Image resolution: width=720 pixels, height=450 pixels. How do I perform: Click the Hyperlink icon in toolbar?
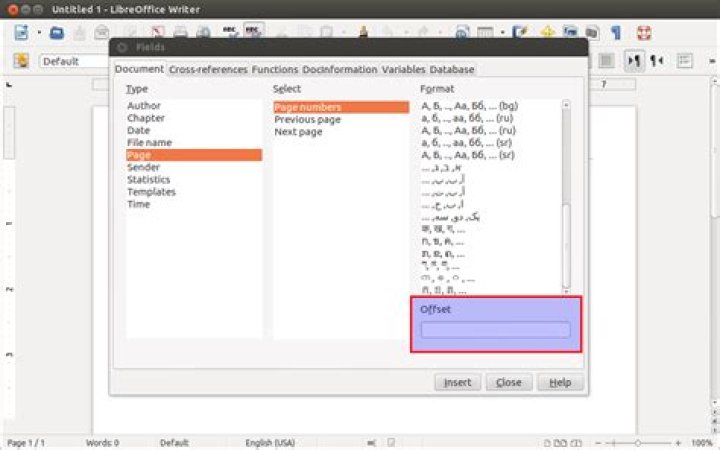(462, 32)
